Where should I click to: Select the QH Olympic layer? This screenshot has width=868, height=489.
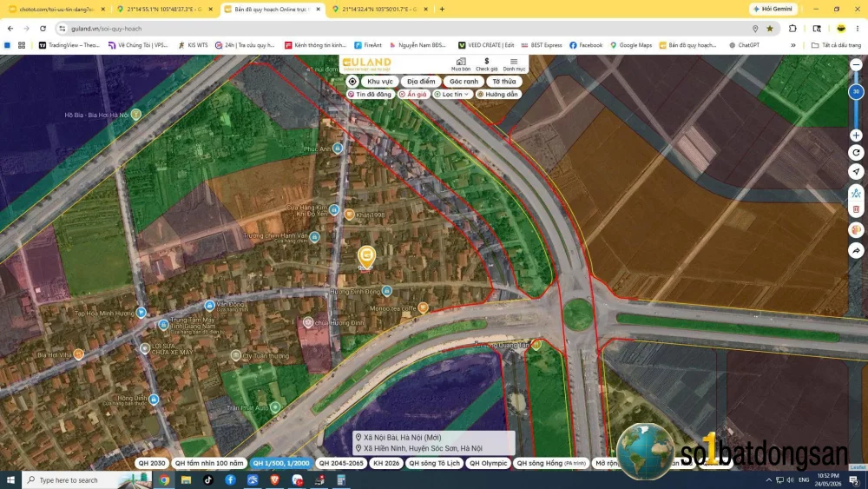(488, 463)
